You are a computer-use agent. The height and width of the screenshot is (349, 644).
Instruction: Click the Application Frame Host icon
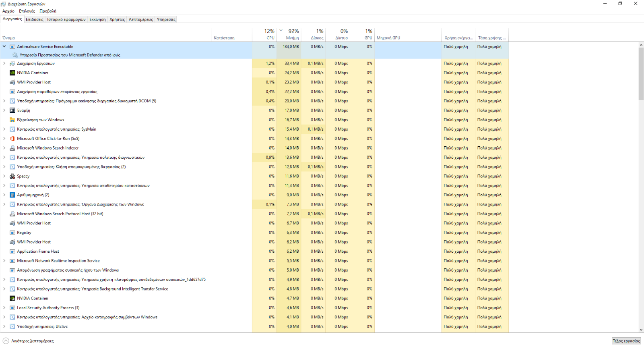coord(12,251)
